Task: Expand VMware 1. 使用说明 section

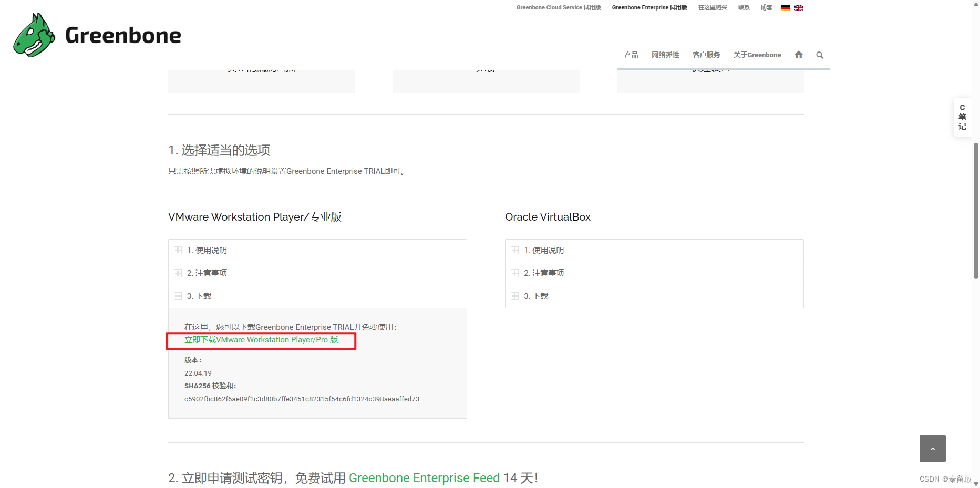Action: (x=317, y=251)
